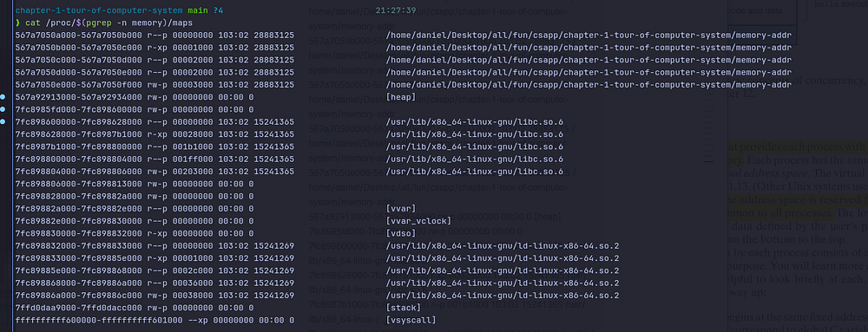This screenshot has height=332, width=868.
Task: Click the [heap] mapping label
Action: 400,97
